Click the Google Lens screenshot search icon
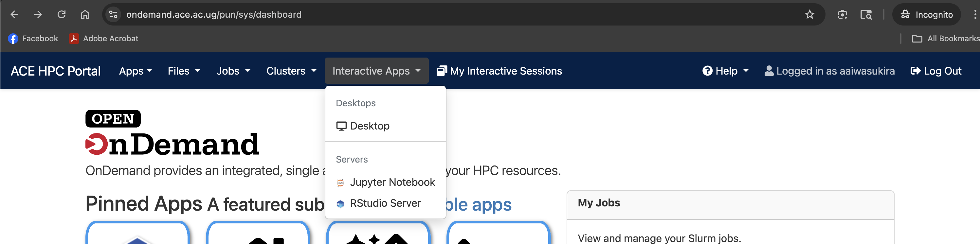Screen dimensions: 980x244 842,14
